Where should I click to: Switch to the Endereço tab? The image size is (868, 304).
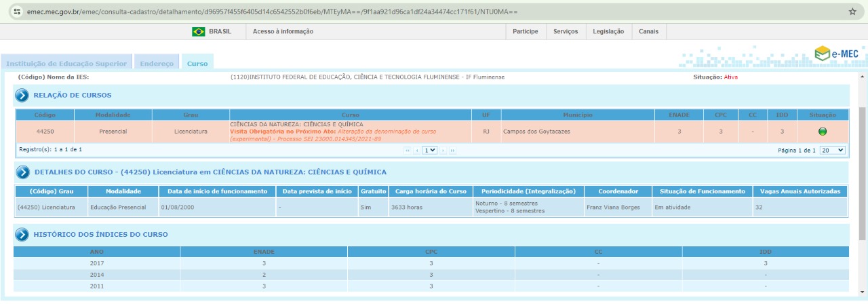pos(157,63)
